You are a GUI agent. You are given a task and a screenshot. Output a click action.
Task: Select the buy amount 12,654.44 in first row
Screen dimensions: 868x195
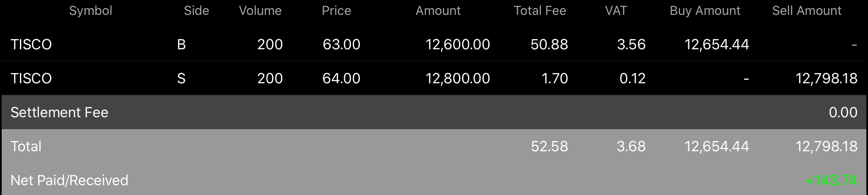pos(717,44)
